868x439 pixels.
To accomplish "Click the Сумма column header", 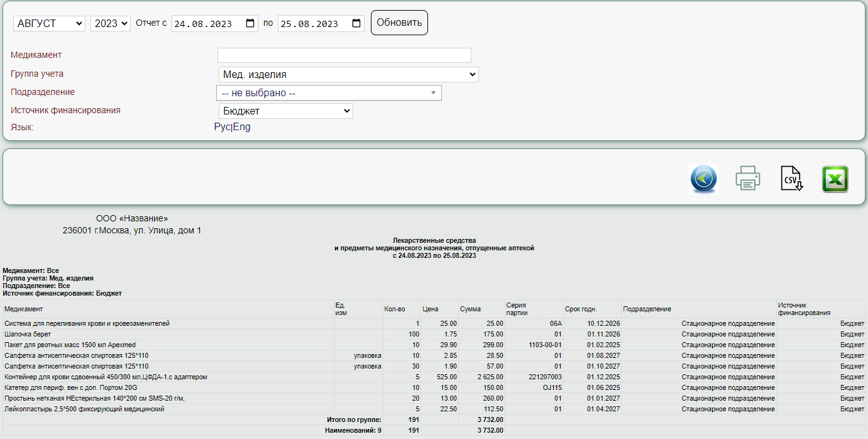I will (470, 309).
